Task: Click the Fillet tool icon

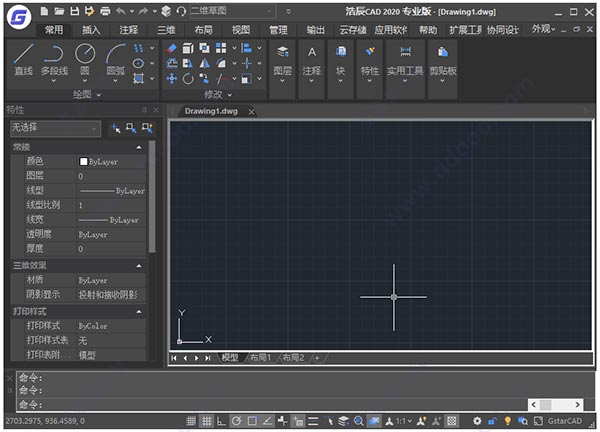Action: tap(221, 63)
